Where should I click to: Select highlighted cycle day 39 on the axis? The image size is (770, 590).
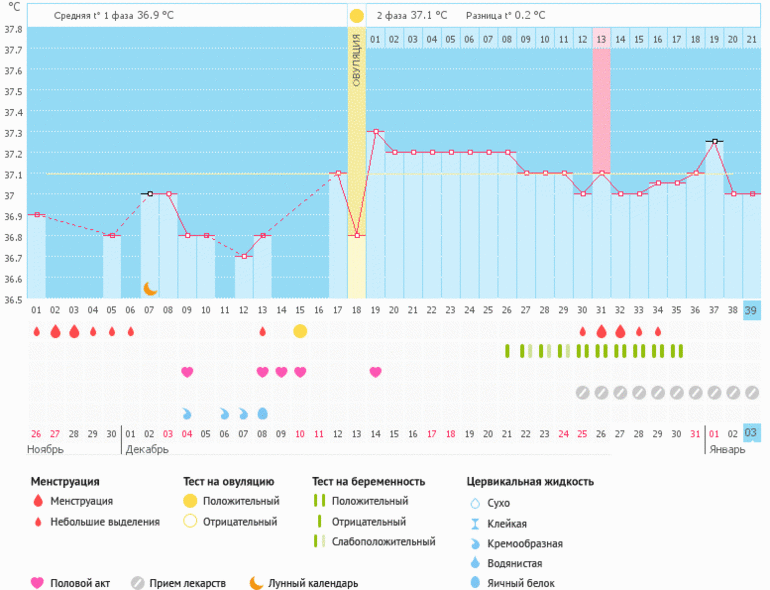[752, 310]
